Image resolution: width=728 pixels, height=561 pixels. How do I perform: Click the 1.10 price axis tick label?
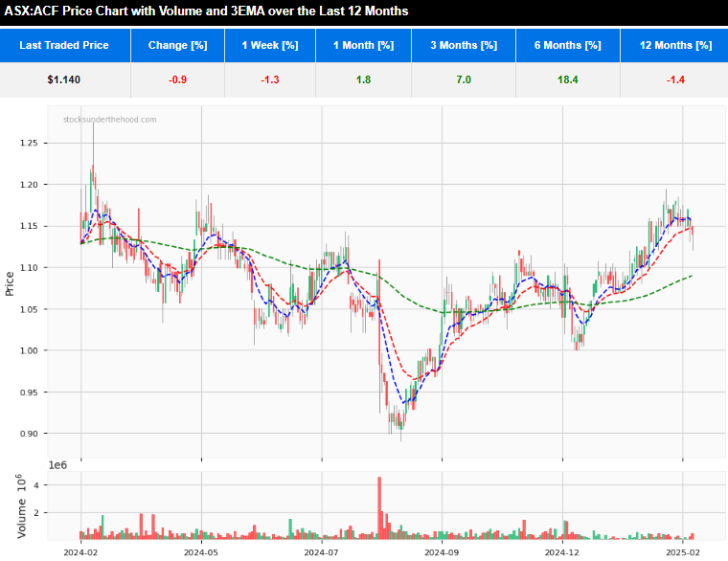(29, 267)
